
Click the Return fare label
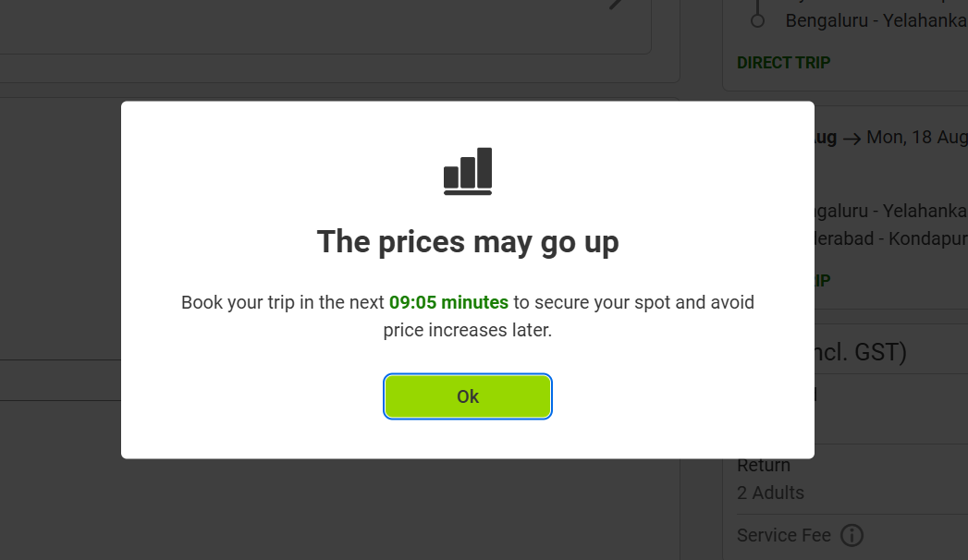click(764, 465)
